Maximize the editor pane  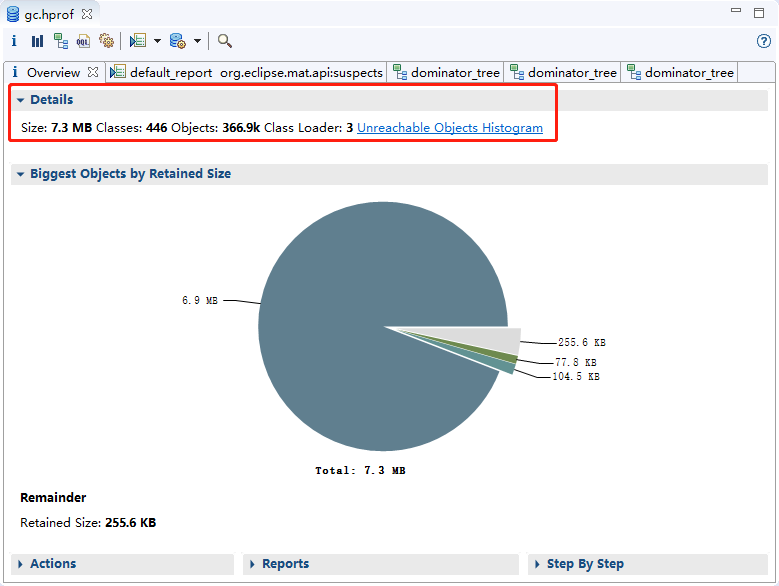tap(759, 13)
